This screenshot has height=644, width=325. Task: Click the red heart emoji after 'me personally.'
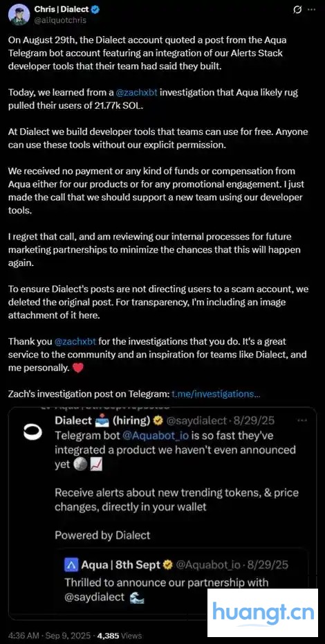(x=77, y=368)
